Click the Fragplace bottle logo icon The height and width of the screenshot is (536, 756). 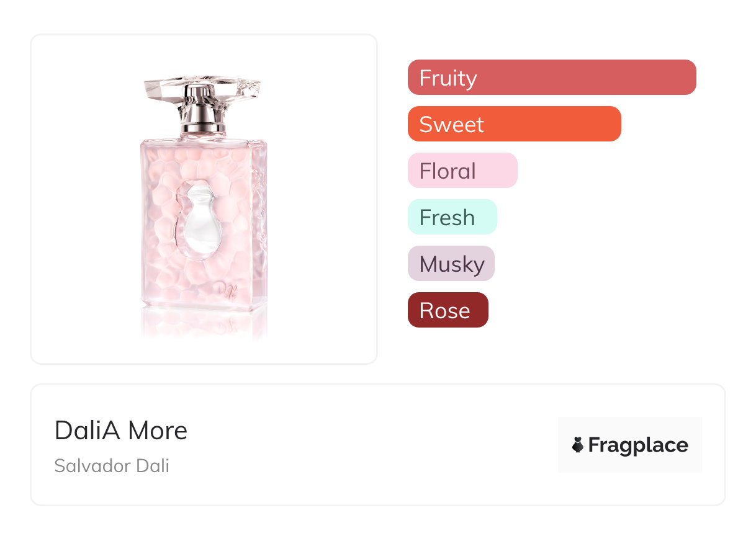578,445
